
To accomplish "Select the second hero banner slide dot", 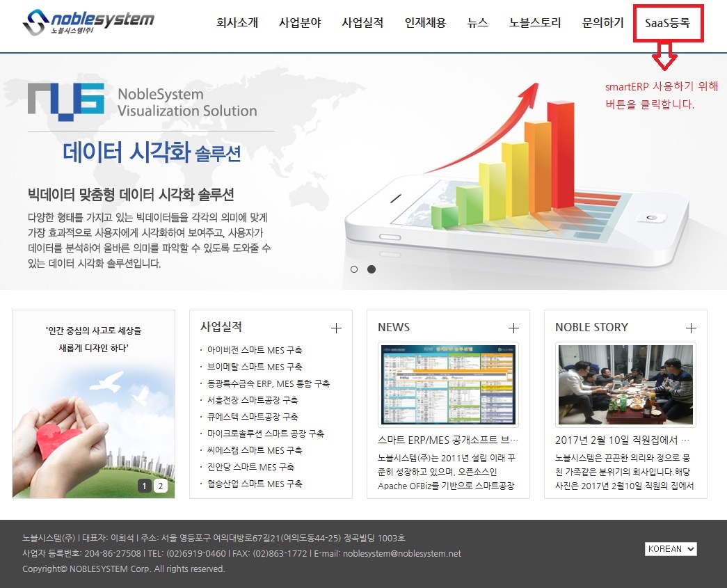I will [372, 269].
